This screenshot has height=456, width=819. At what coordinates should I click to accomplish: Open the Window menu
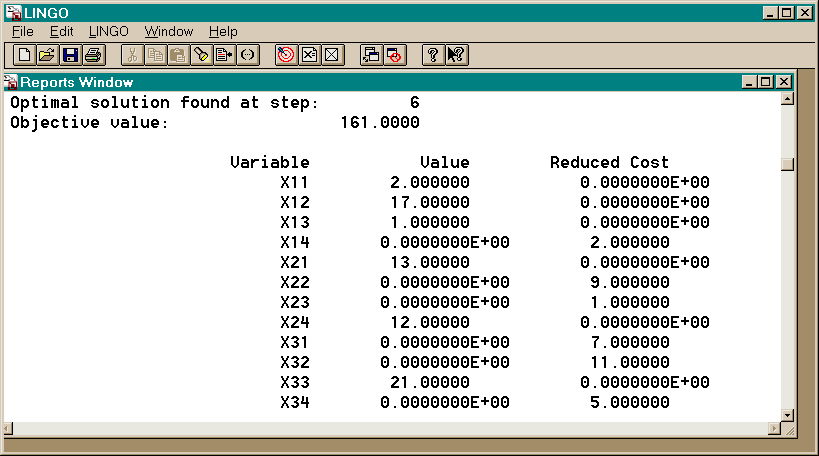[169, 31]
